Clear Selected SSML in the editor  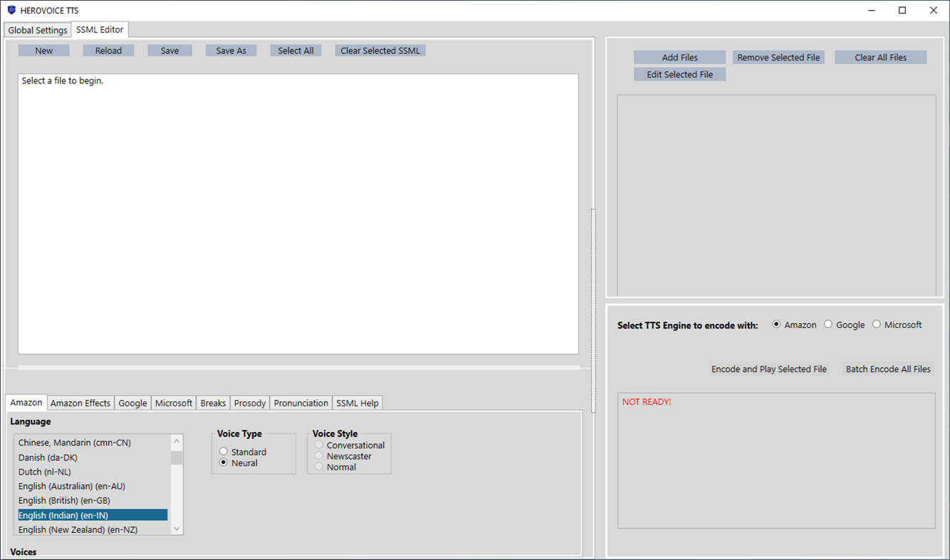pyautogui.click(x=380, y=50)
